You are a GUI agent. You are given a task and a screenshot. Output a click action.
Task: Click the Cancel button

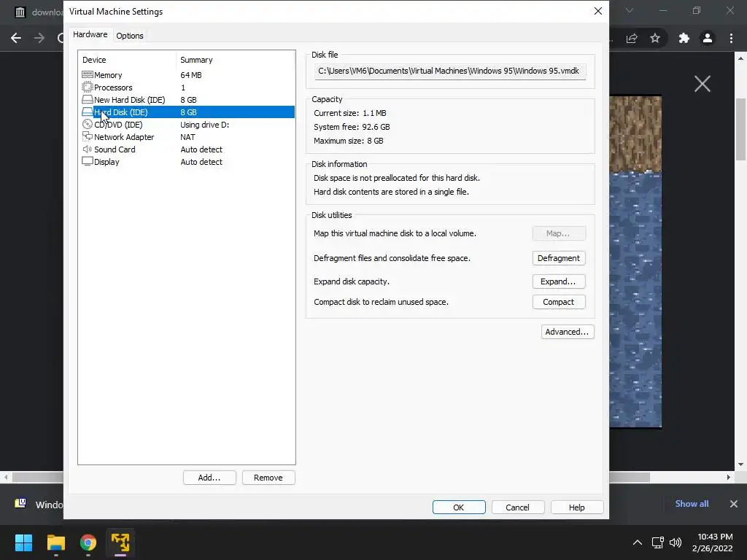517,507
